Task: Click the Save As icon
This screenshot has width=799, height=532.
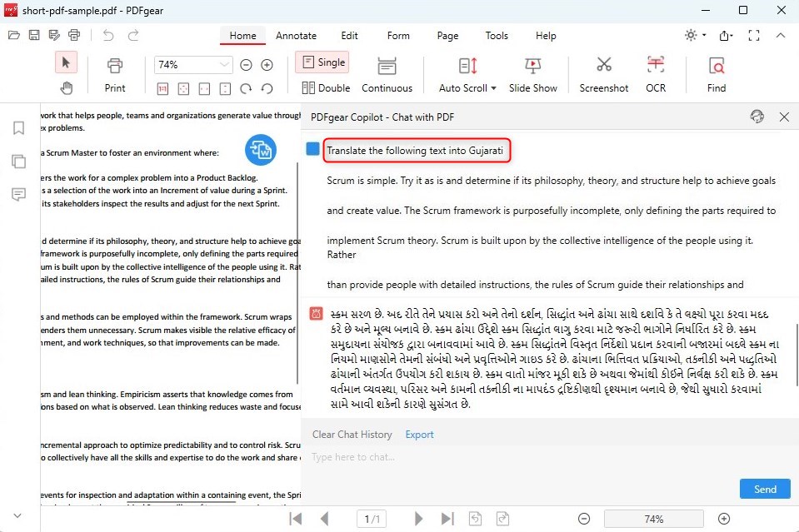Action: pos(54,35)
